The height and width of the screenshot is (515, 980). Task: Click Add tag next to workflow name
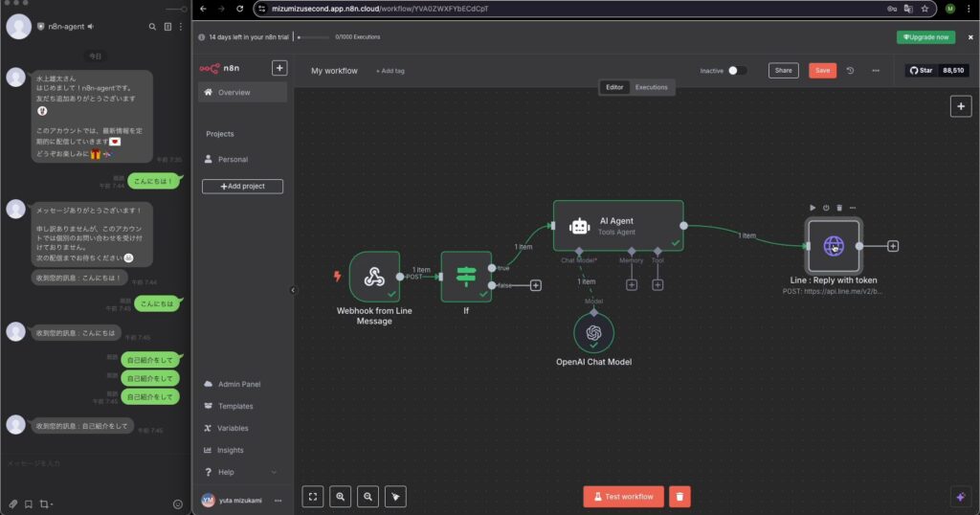pyautogui.click(x=390, y=71)
